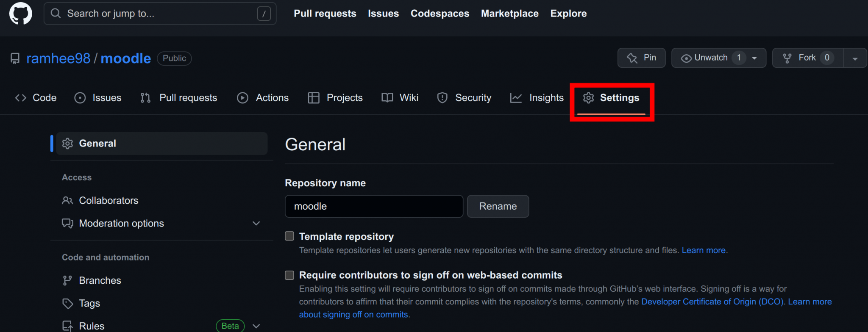Switch to the Projects tab
The height and width of the screenshot is (332, 868).
coord(344,97)
